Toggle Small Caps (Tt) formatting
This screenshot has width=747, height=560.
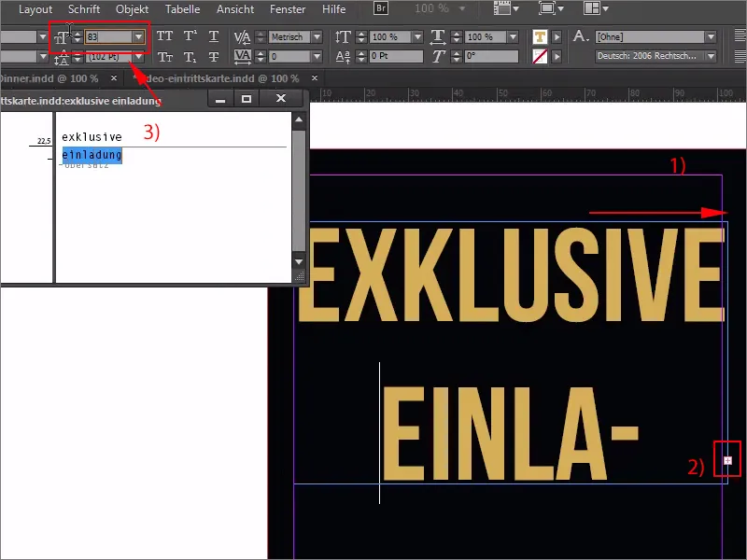(x=165, y=57)
